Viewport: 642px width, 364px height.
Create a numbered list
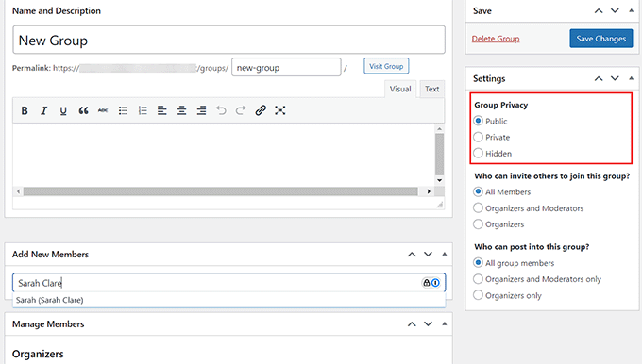pyautogui.click(x=143, y=110)
